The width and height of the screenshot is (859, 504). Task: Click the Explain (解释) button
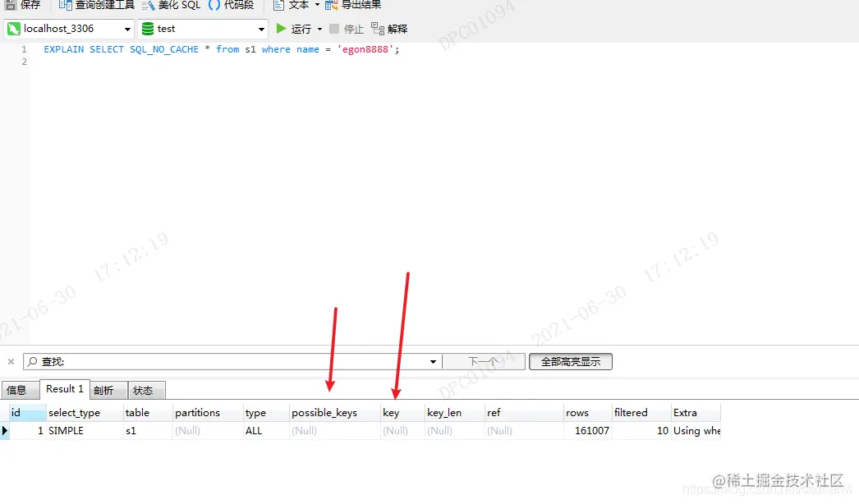click(x=389, y=29)
